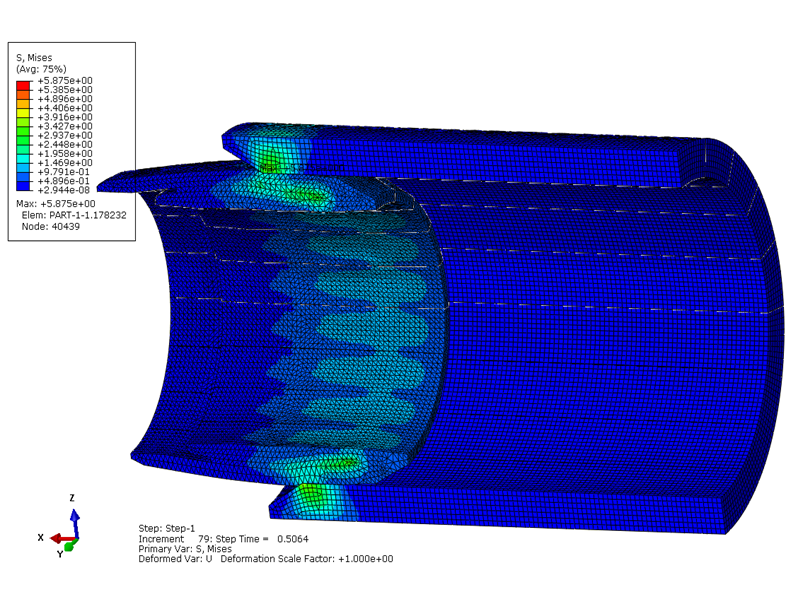This screenshot has height=595, width=798.
Task: Select the 'Deformed Var: U' scale factor line
Action: (x=266, y=559)
